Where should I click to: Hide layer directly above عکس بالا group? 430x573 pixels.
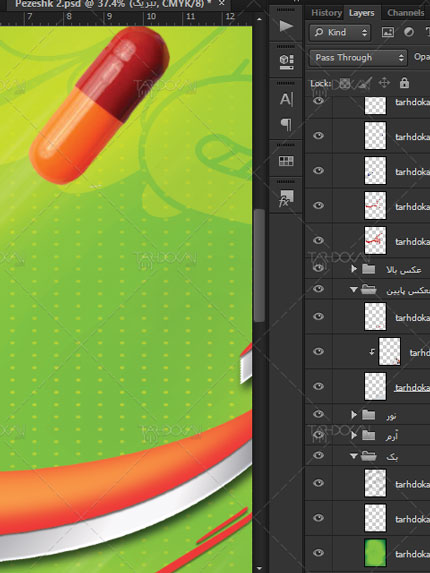pos(319,240)
